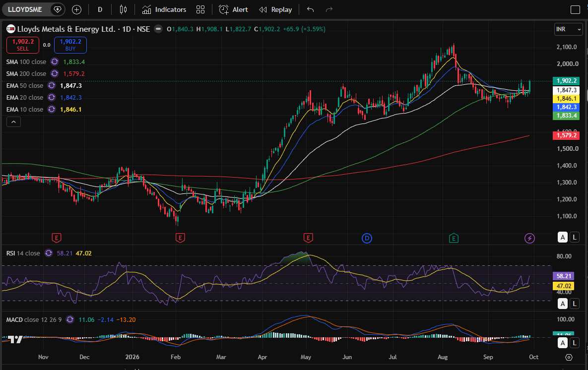Click the MACD refresh icon

click(x=70, y=319)
